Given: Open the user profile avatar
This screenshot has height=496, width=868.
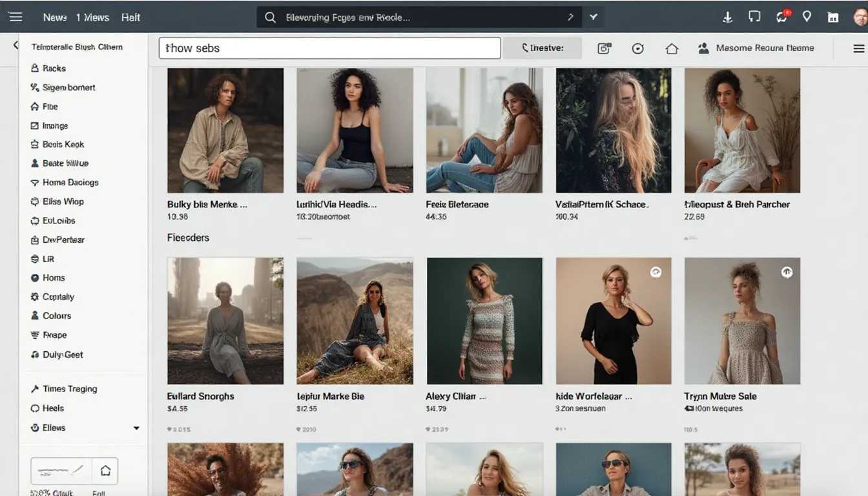Looking at the screenshot, I should click(x=860, y=17).
